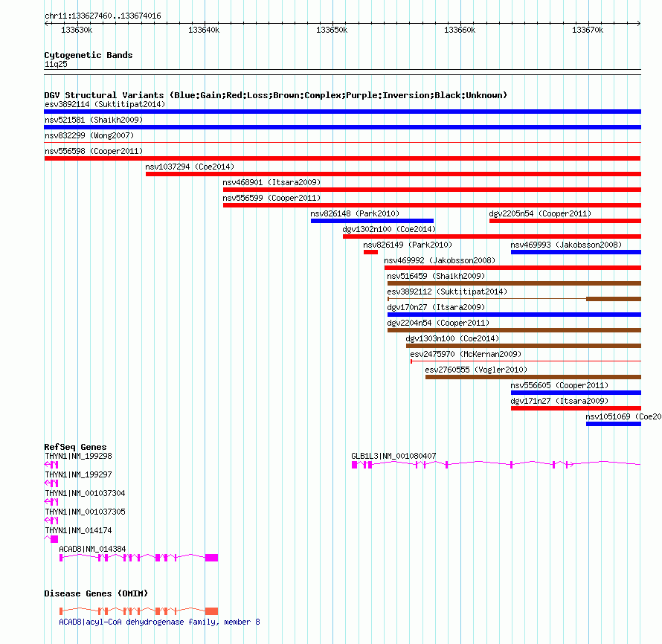Click the short nsv826149 (Park2010) red bar
Viewport: 662px width, 644px height.
(370, 252)
